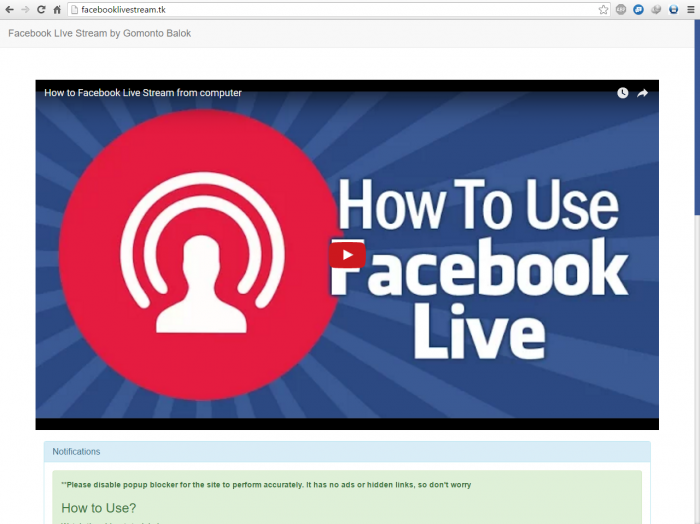Click the Notifications panel header
This screenshot has height=524, width=700.
click(x=347, y=452)
